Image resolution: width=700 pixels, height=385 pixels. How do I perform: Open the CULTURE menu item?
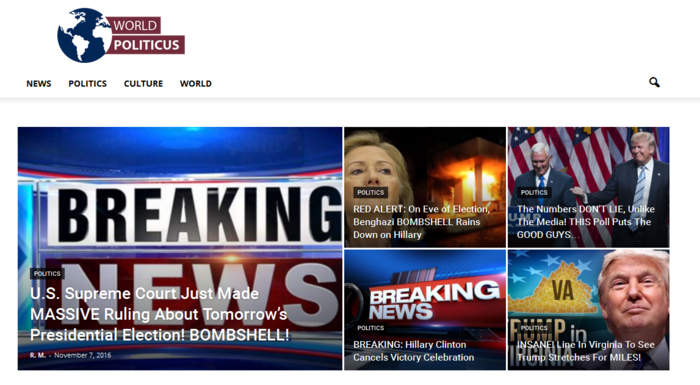click(143, 84)
